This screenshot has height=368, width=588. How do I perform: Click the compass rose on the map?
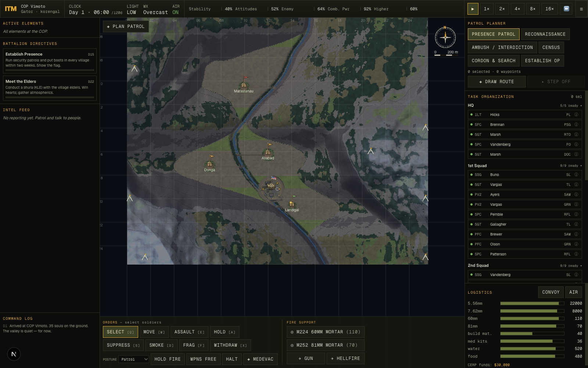(x=445, y=37)
